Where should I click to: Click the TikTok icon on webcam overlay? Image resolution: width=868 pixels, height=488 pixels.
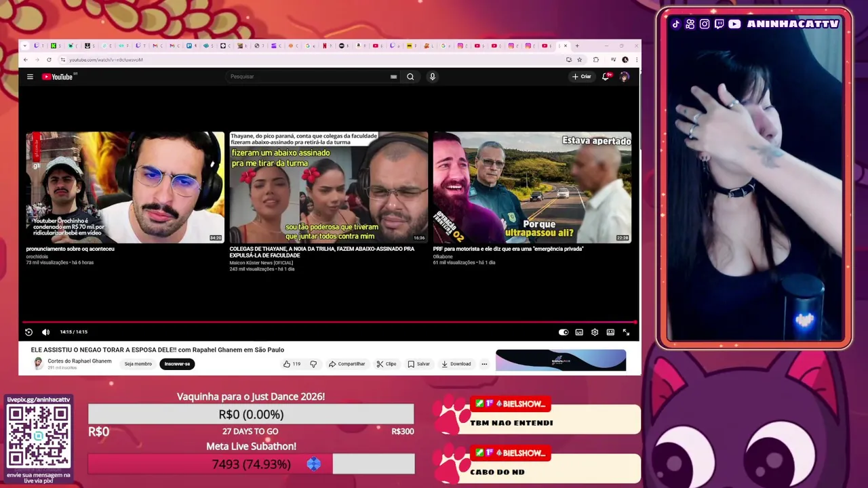(x=676, y=24)
